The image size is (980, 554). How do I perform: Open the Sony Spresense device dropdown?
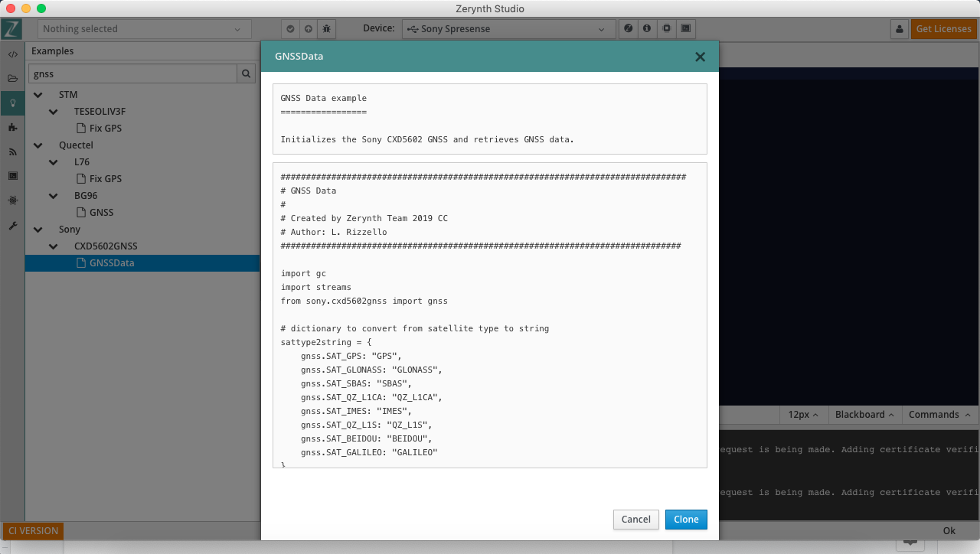[x=508, y=29]
